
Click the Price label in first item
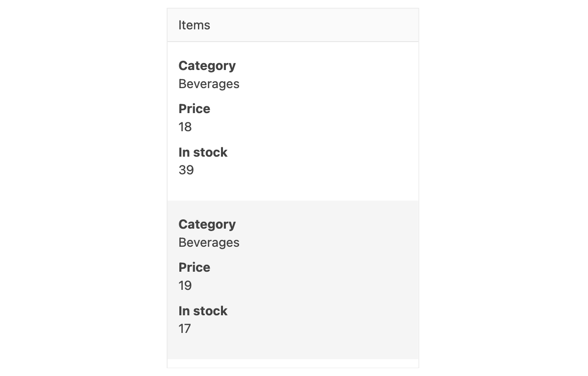tap(194, 109)
